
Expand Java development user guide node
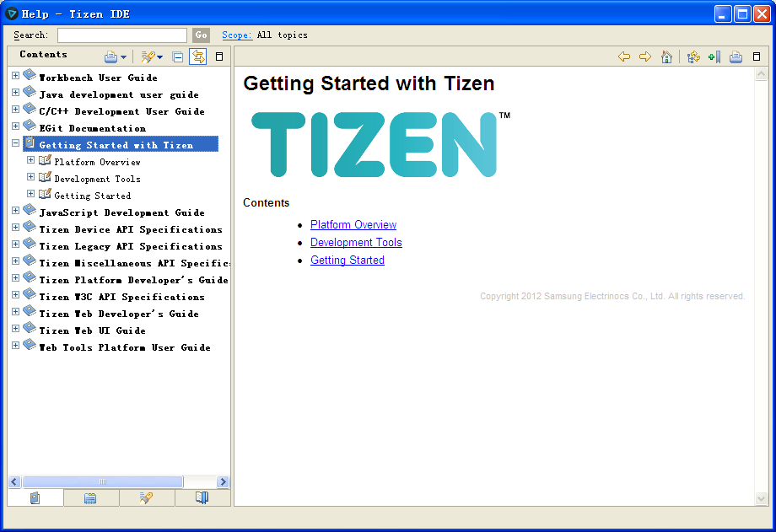16,93
